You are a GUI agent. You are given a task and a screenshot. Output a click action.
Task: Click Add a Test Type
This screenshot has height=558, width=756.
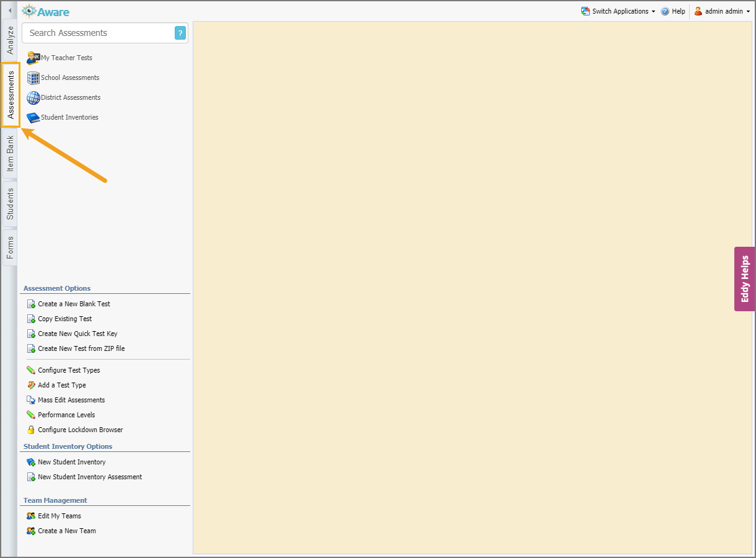click(x=62, y=385)
